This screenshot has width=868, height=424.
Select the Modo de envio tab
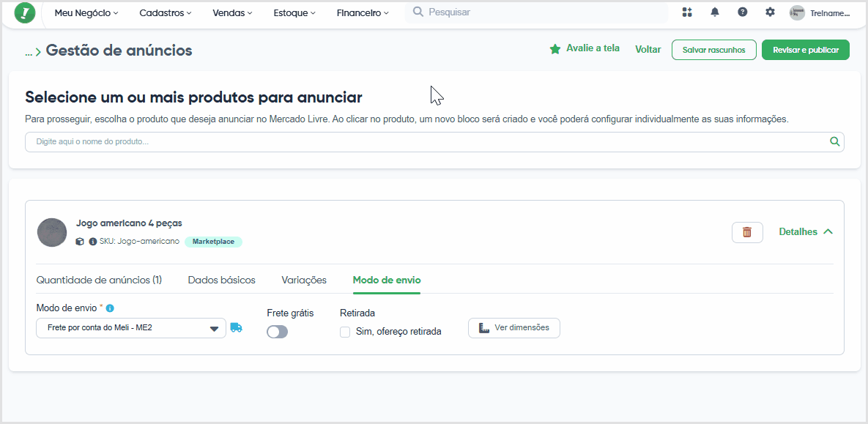point(387,280)
